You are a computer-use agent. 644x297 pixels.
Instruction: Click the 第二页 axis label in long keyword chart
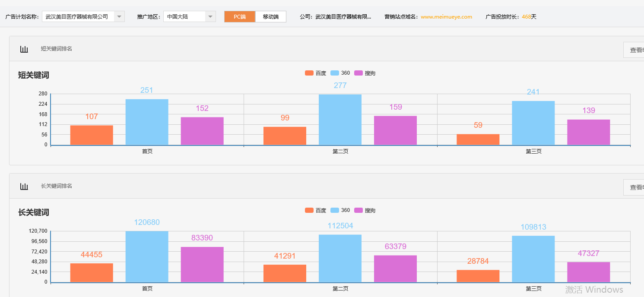tap(340, 288)
